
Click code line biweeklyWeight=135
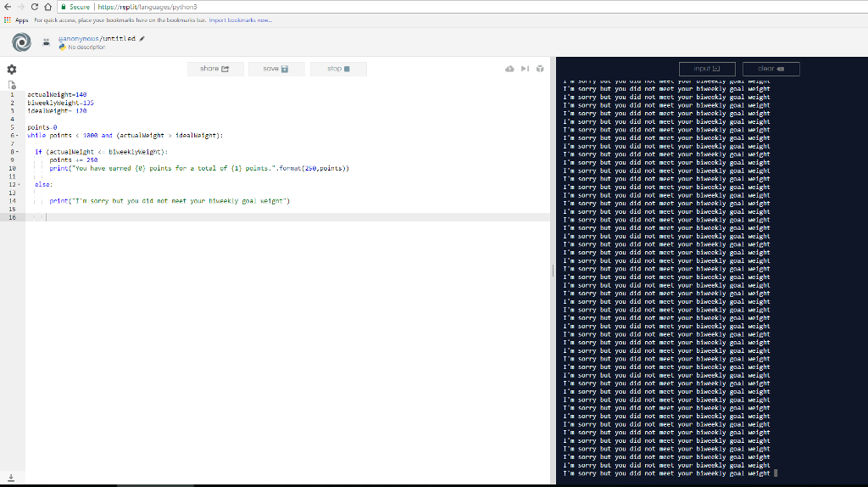coord(61,103)
